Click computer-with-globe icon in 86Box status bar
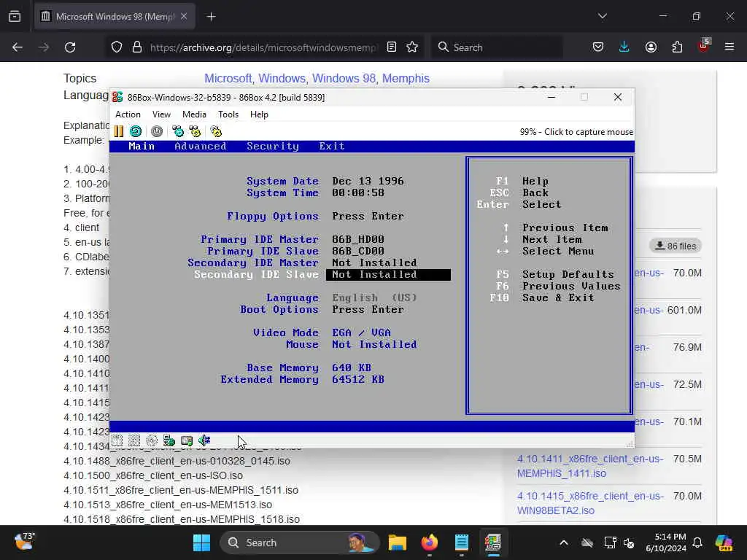Image resolution: width=747 pixels, height=560 pixels. click(169, 440)
